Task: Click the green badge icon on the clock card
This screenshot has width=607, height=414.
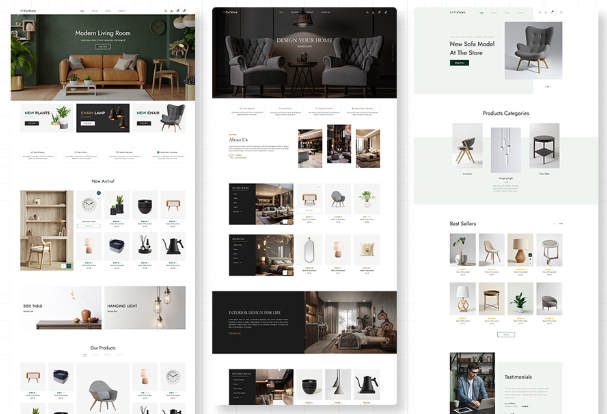Action: (99, 193)
